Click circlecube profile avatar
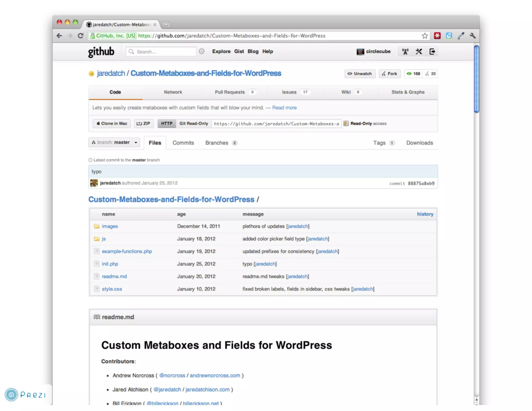The image size is (532, 411). pyautogui.click(x=360, y=52)
